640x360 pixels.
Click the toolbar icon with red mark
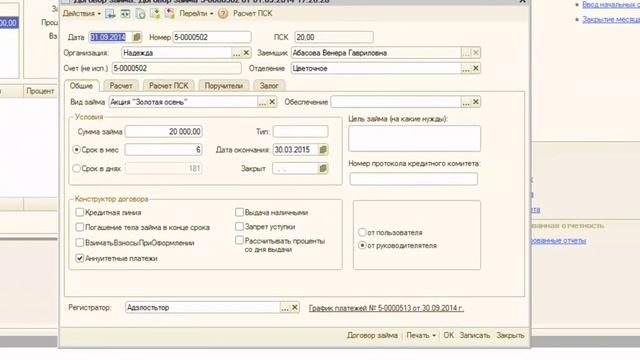click(169, 14)
